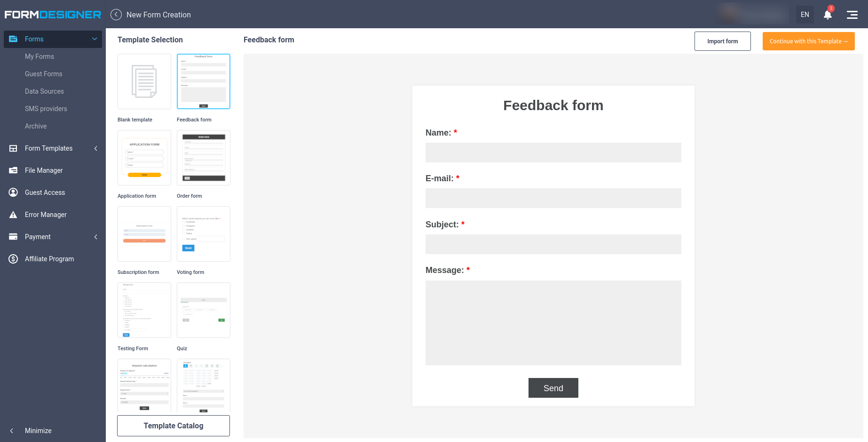Click the File Manager sidebar icon
The height and width of the screenshot is (442, 868).
[x=13, y=170]
